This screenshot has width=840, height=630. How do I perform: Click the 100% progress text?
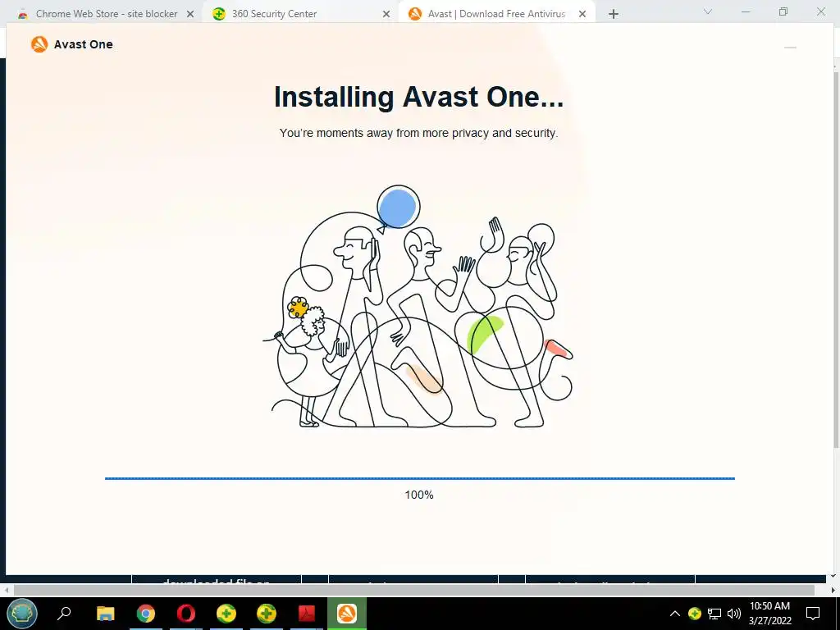tap(419, 495)
